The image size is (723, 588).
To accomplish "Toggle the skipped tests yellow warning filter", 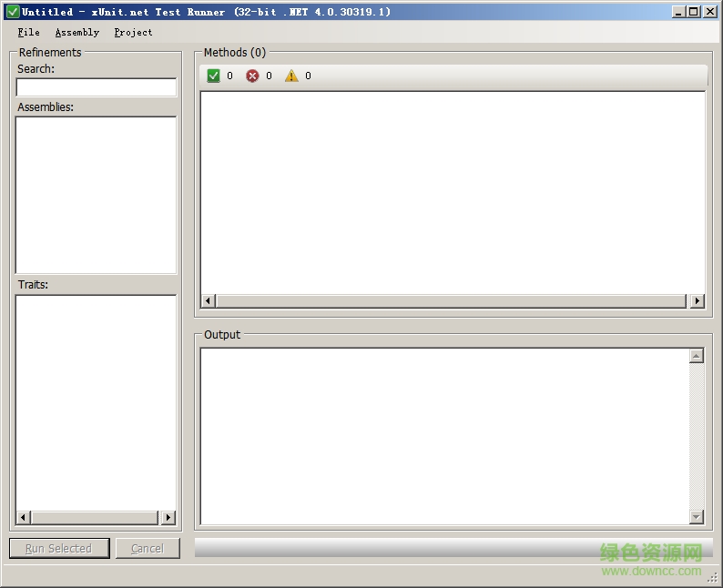I will (x=291, y=76).
